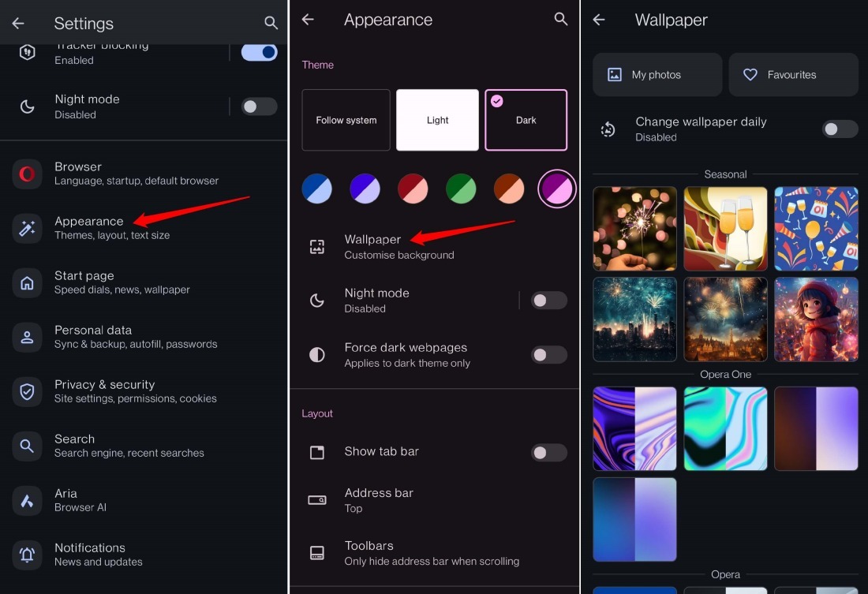Tap the Search magnifier icon in settings list
Image resolution: width=868 pixels, height=594 pixels.
pos(27,446)
